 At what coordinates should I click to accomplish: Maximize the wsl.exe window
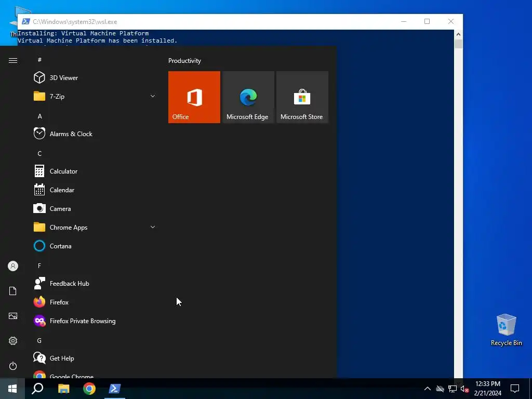click(427, 21)
